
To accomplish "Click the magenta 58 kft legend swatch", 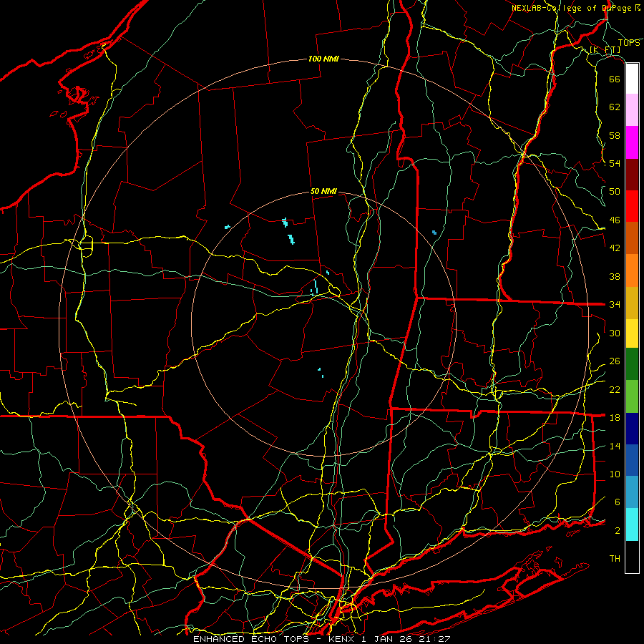I will click(x=632, y=142).
